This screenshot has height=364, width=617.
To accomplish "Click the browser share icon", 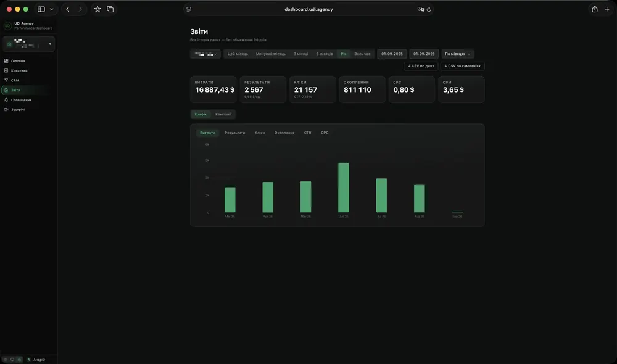I will pyautogui.click(x=595, y=9).
